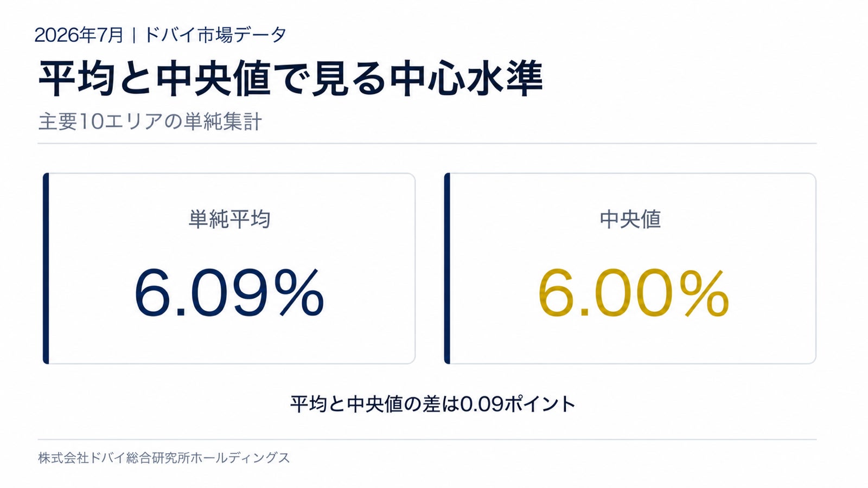Viewport: 868px width, 488px height.
Task: Click the divider line above the footer
Action: click(427, 440)
